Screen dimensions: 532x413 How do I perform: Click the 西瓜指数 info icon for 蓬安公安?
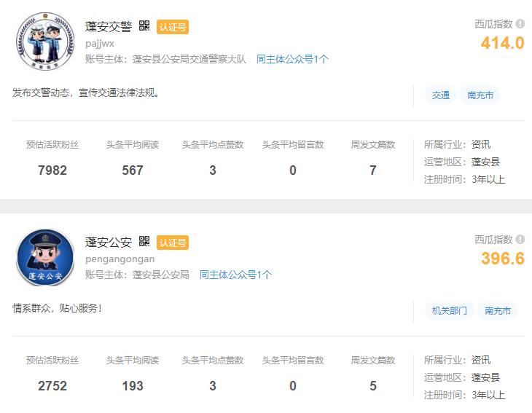(x=520, y=240)
